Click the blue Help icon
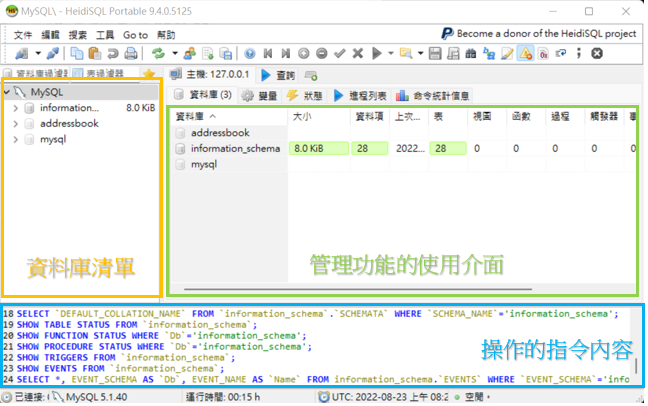Screen dimensions: 648x406 250,53
